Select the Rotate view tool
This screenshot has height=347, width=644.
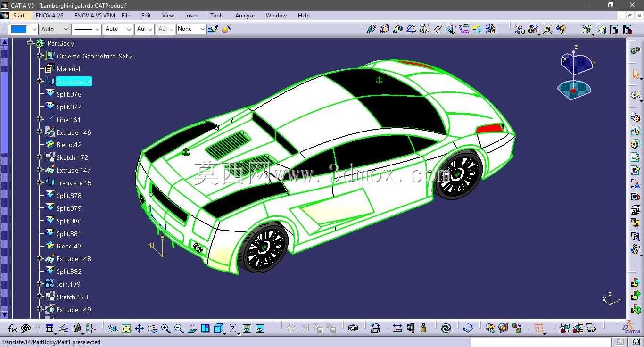point(152,329)
